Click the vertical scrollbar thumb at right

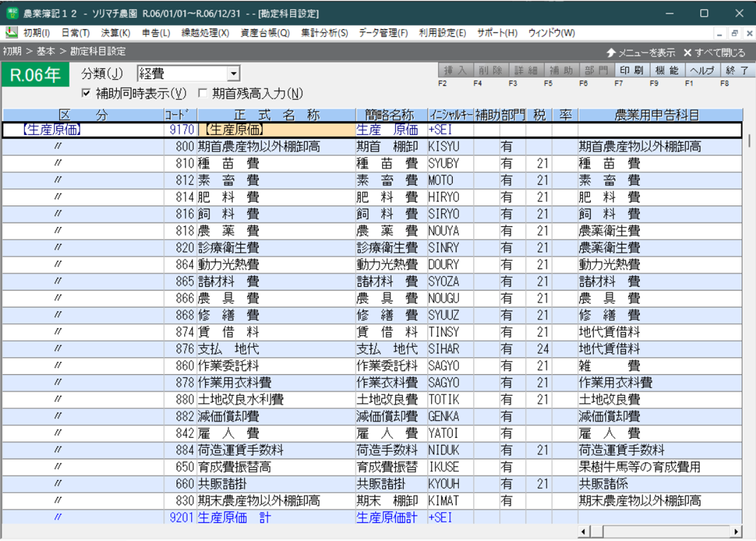[x=749, y=140]
